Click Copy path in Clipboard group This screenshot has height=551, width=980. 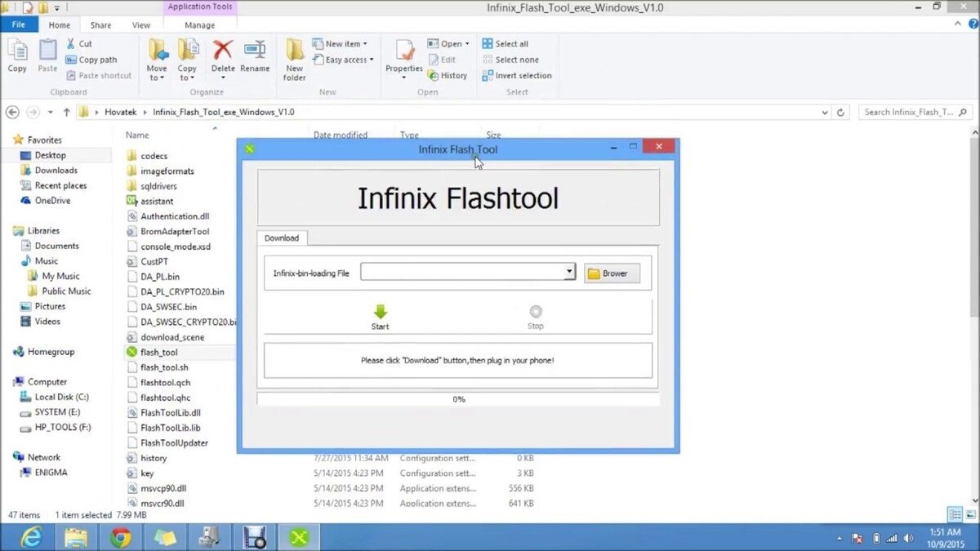[x=91, y=60]
